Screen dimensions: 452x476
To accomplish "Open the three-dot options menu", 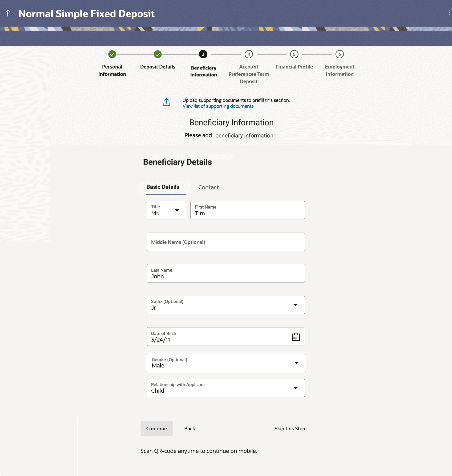I will [449, 13].
